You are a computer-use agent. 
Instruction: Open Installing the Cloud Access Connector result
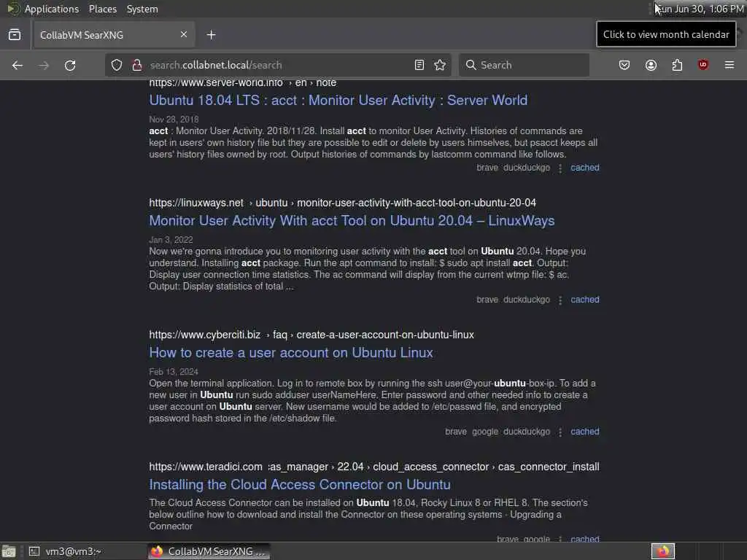[x=300, y=485]
